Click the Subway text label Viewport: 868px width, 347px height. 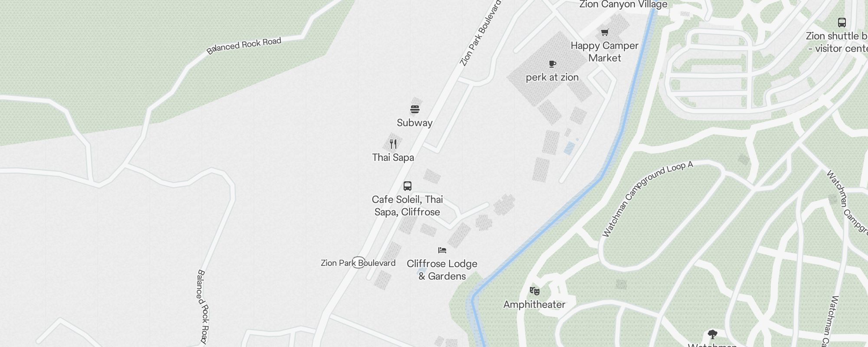[x=414, y=123]
